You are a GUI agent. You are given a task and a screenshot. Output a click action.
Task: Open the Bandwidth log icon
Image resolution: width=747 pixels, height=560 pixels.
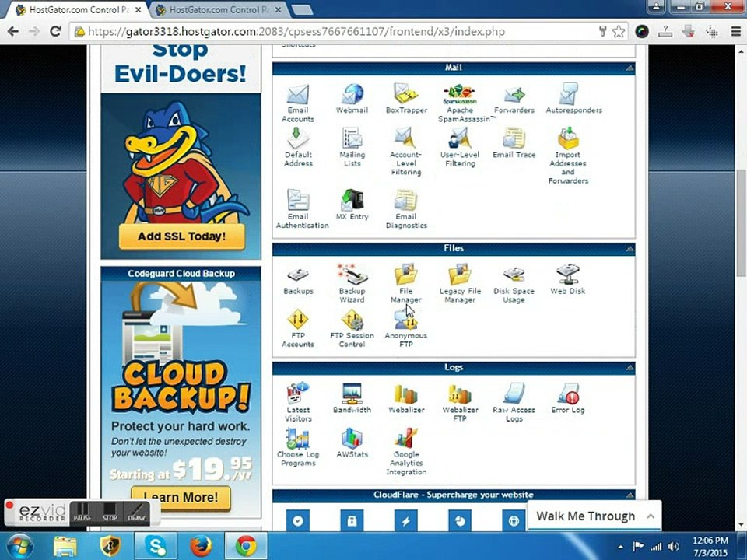click(x=352, y=398)
